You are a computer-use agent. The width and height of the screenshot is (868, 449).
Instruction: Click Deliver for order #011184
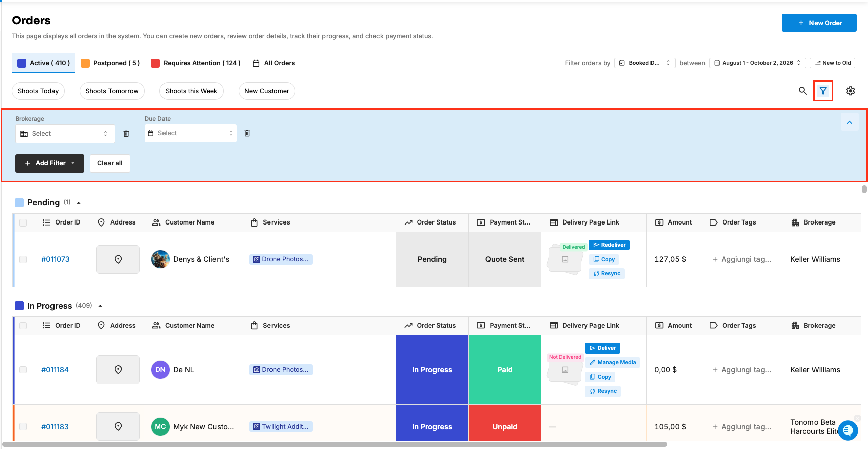tap(603, 348)
